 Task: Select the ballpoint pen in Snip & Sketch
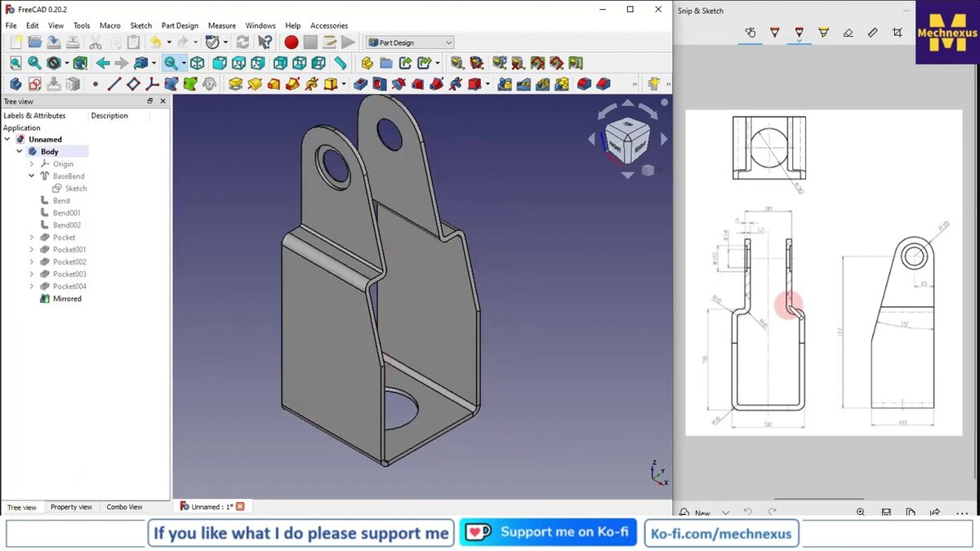(775, 33)
